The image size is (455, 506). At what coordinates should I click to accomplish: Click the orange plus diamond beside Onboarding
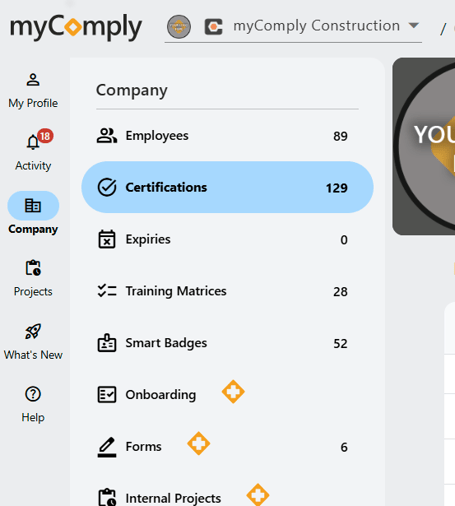coord(233,392)
